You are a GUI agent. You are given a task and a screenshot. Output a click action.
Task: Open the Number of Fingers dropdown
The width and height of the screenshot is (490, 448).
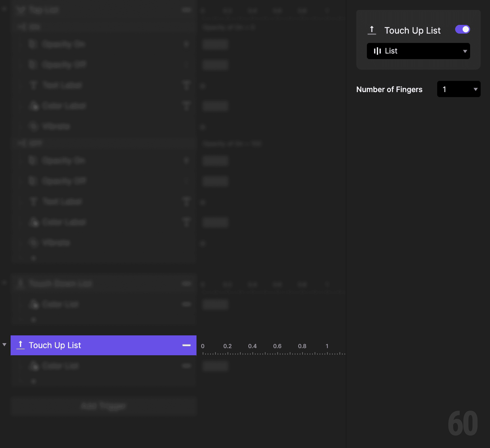tap(458, 89)
